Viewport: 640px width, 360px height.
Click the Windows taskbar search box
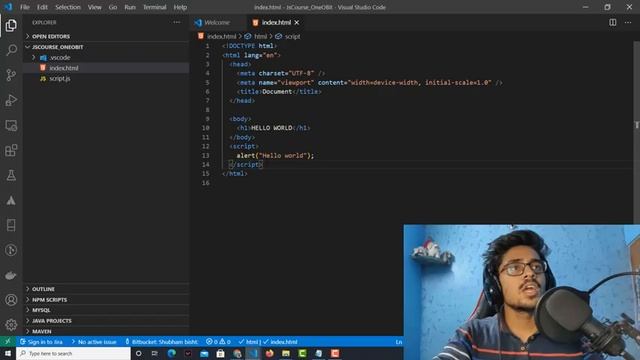(x=73, y=353)
